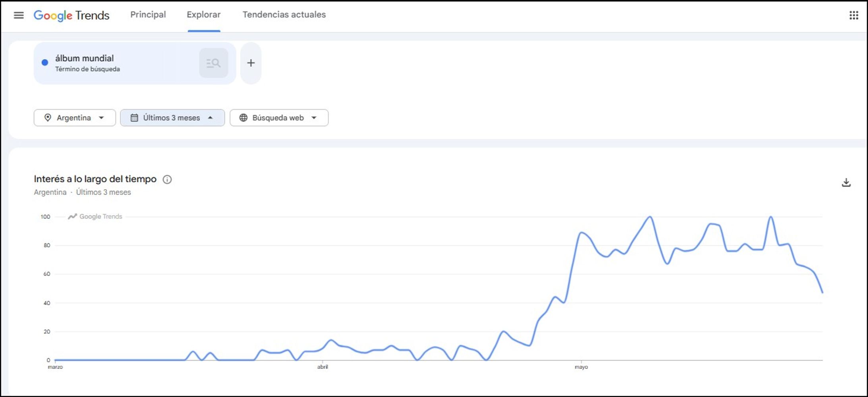Click the marzo label on the chart axis
Viewport: 868px width, 397px height.
pos(55,367)
